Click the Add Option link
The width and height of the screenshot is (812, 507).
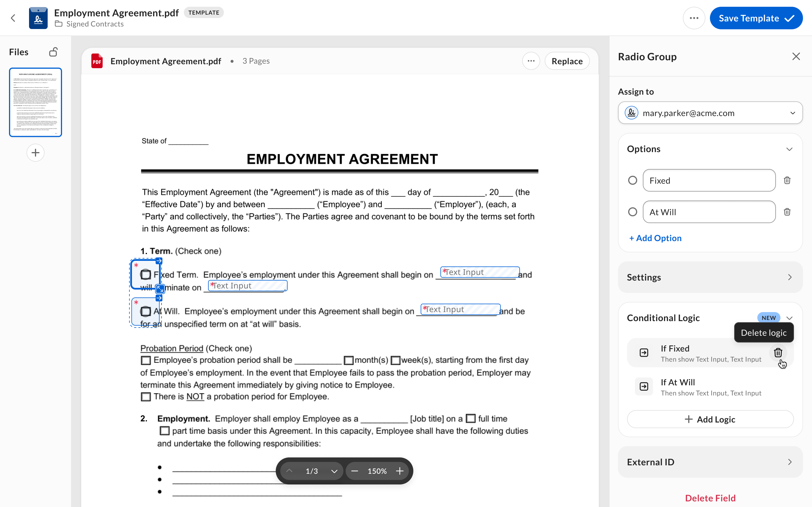[655, 238]
